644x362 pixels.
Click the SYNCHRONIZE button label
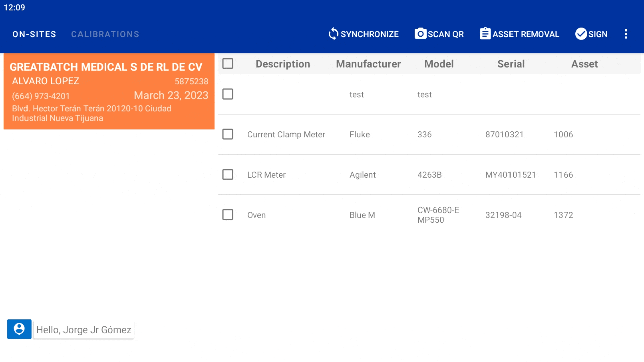[370, 34]
